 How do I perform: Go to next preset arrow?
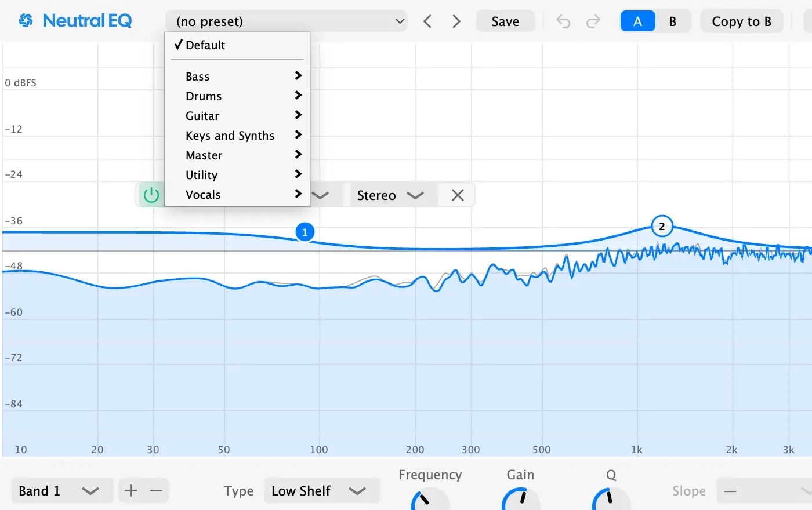coord(456,21)
